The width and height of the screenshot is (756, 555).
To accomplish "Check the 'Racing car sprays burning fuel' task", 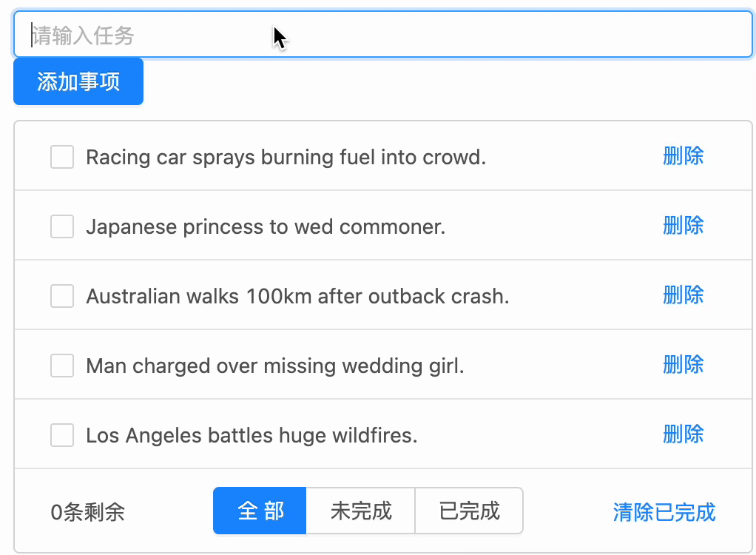I will [62, 157].
